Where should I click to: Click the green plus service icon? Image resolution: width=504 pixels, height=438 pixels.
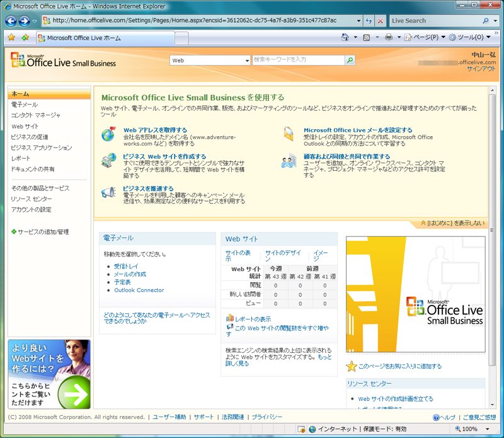[13, 231]
